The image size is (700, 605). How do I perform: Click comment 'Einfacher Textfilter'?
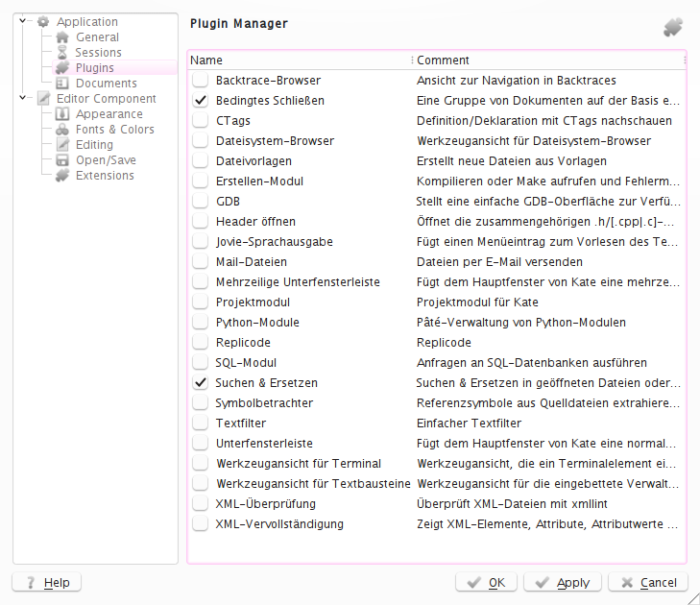(x=469, y=423)
